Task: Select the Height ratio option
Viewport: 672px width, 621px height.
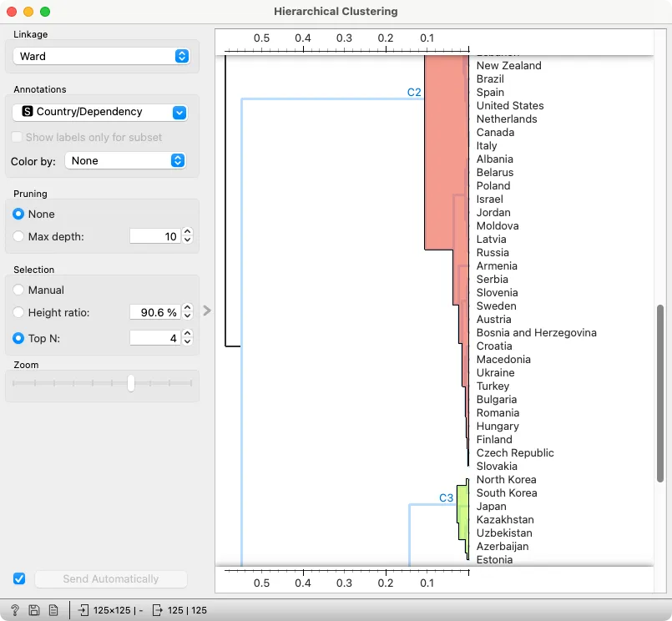Action: pos(18,312)
